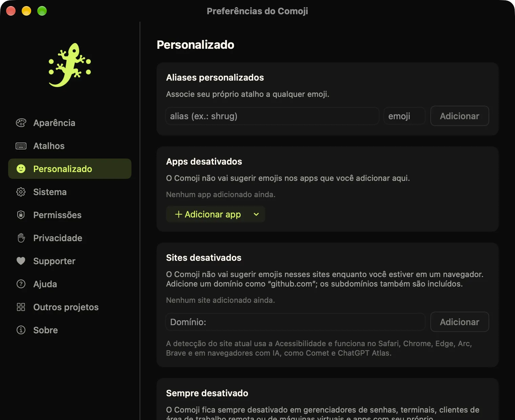Select the Personalizado sidebar item

coord(70,169)
